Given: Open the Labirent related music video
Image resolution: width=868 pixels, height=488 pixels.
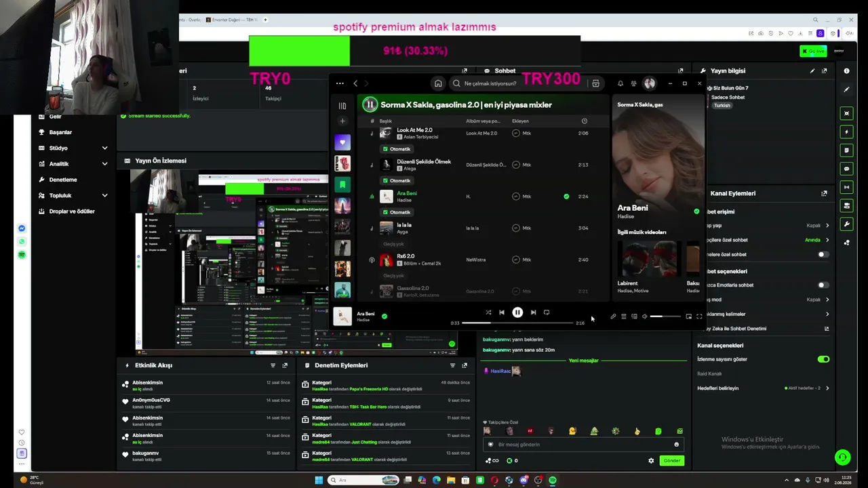Looking at the screenshot, I should point(649,259).
